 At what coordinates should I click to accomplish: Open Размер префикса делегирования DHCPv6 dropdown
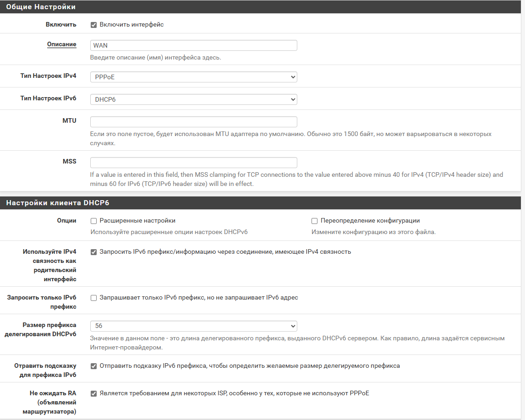[x=193, y=326]
